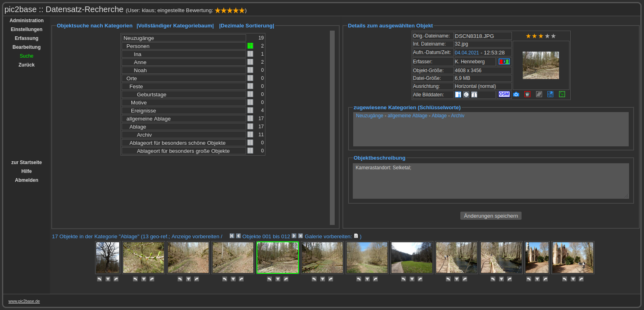Open the copyright info icon
This screenshot has width=644, height=310.
[x=466, y=95]
